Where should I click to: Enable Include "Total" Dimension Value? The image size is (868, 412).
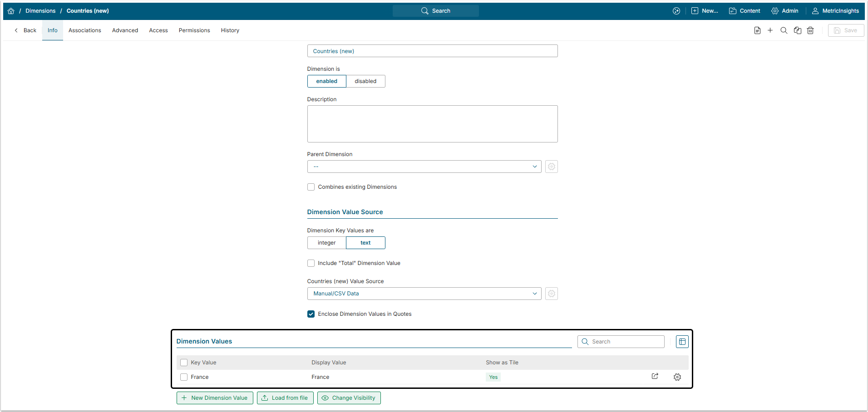[311, 263]
